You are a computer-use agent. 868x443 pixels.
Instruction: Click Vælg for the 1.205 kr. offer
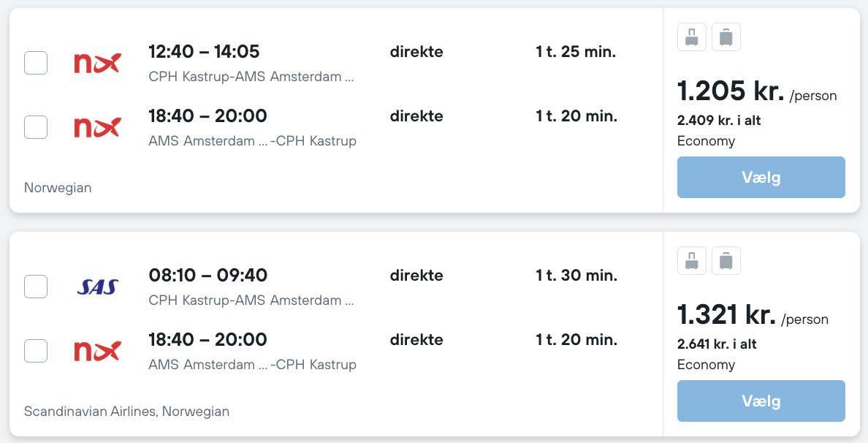click(761, 177)
